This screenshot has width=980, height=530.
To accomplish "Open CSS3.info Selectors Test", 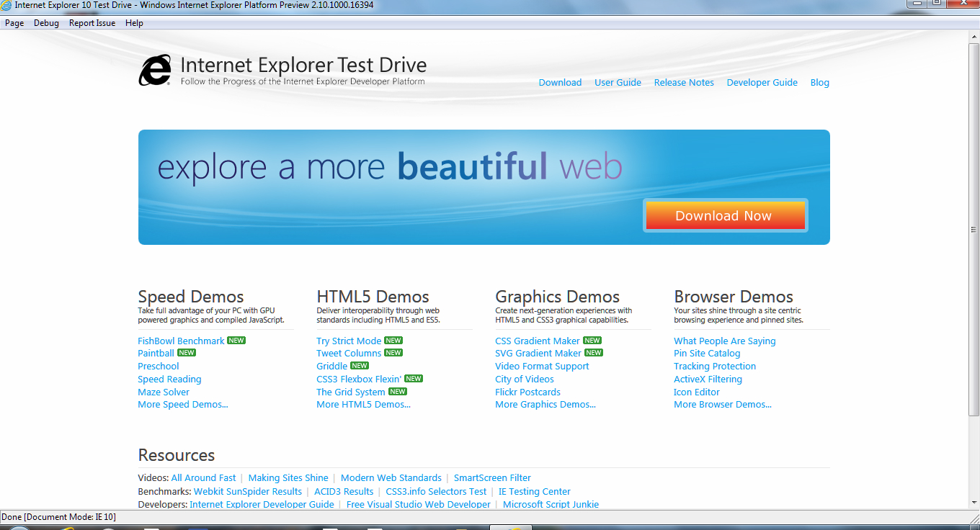I will pyautogui.click(x=436, y=492).
